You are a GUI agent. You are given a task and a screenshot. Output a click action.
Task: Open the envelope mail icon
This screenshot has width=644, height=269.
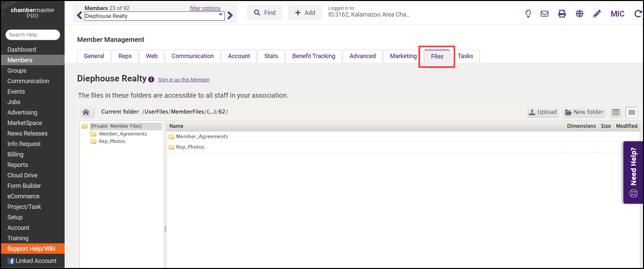(x=545, y=14)
